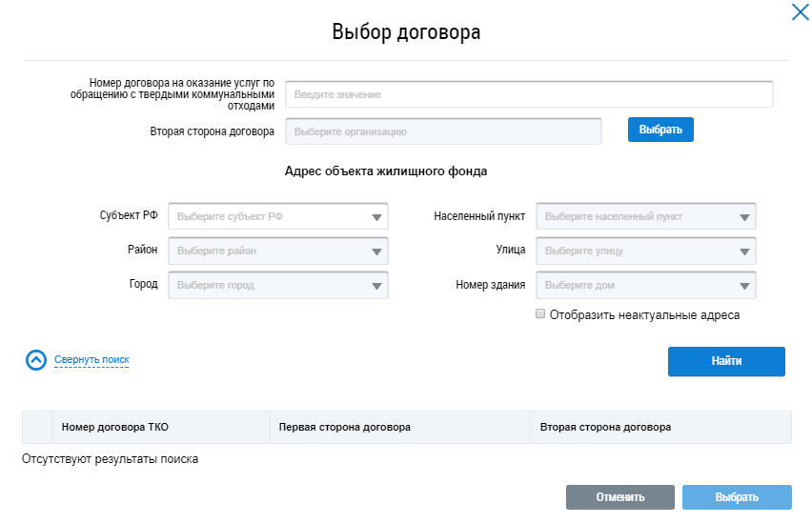The image size is (812, 523).
Task: Close the contract selection dialog with X
Action: click(799, 13)
